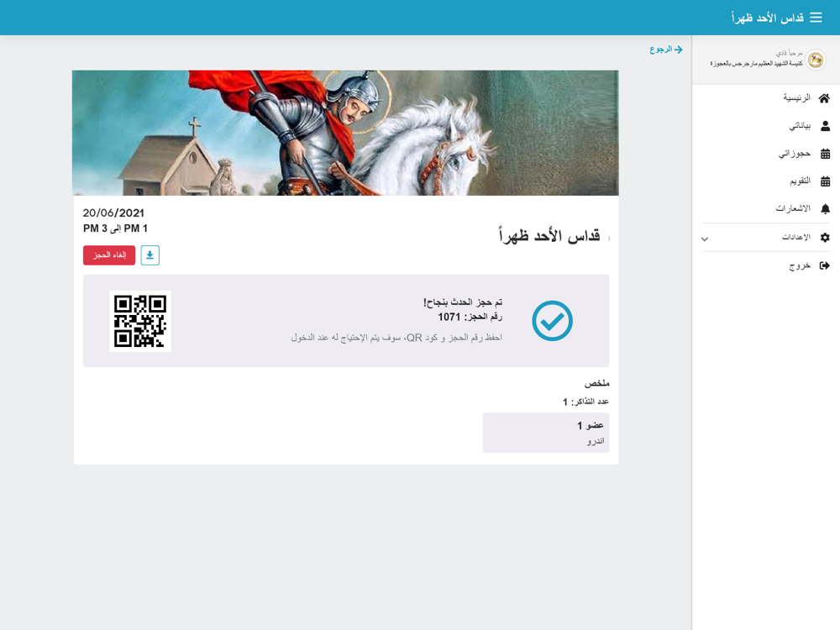Click the home icon beside الرئيسية

click(825, 98)
